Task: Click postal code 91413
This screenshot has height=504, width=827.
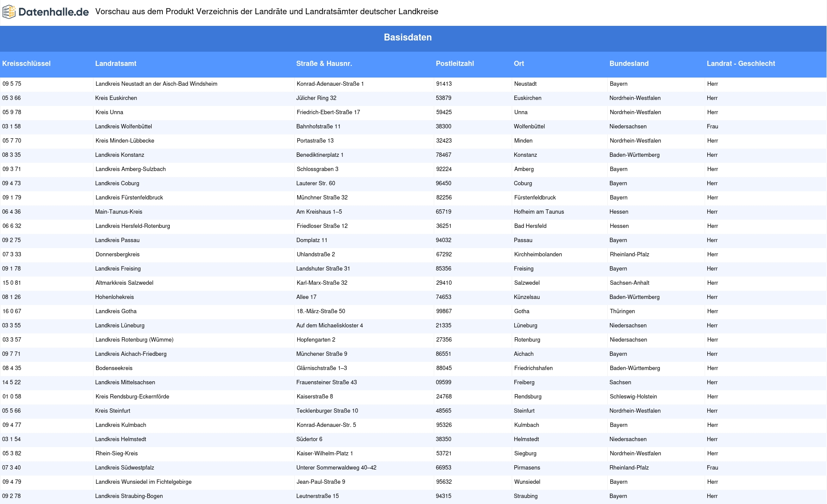Action: 444,84
